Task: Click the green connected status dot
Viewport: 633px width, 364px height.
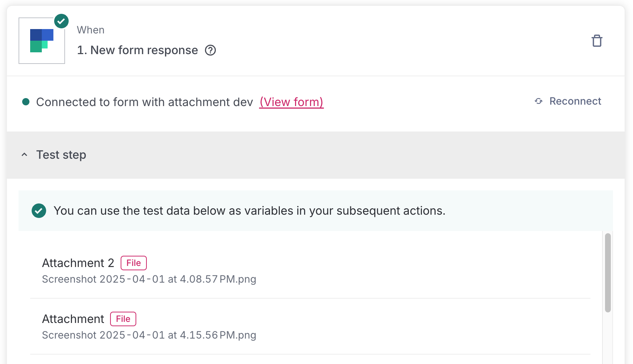Action: pyautogui.click(x=26, y=102)
